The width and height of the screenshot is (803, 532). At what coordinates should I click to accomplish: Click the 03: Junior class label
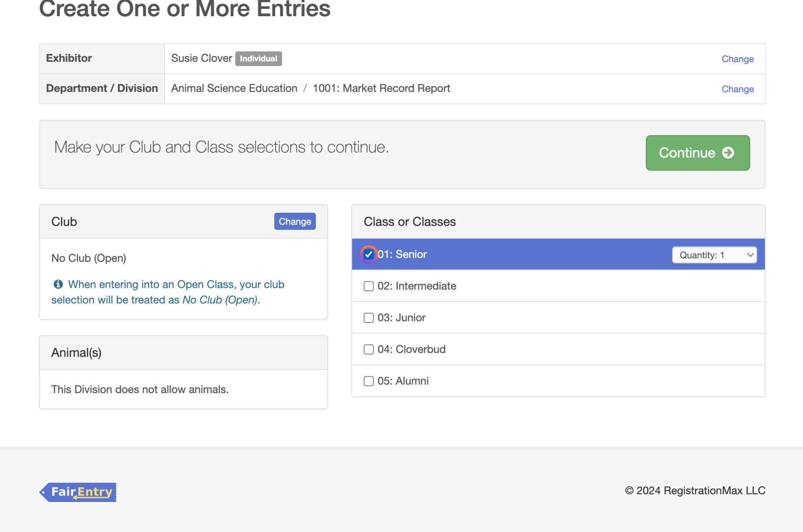pyautogui.click(x=401, y=318)
